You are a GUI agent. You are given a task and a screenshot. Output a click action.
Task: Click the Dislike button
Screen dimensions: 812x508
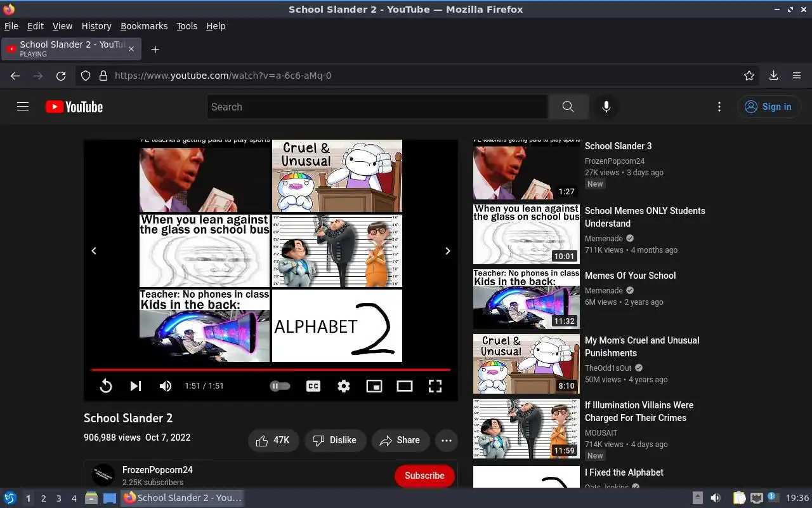pos(335,440)
